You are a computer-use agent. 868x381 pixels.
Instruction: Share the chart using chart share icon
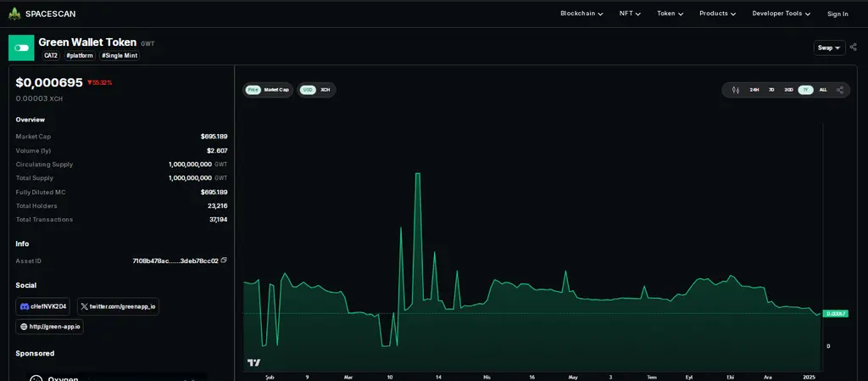[840, 90]
